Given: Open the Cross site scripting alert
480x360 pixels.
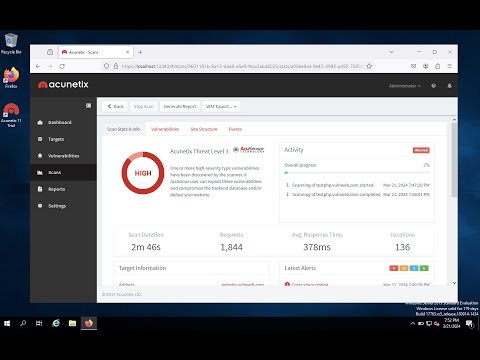Looking at the screenshot, I should pyautogui.click(x=310, y=284).
